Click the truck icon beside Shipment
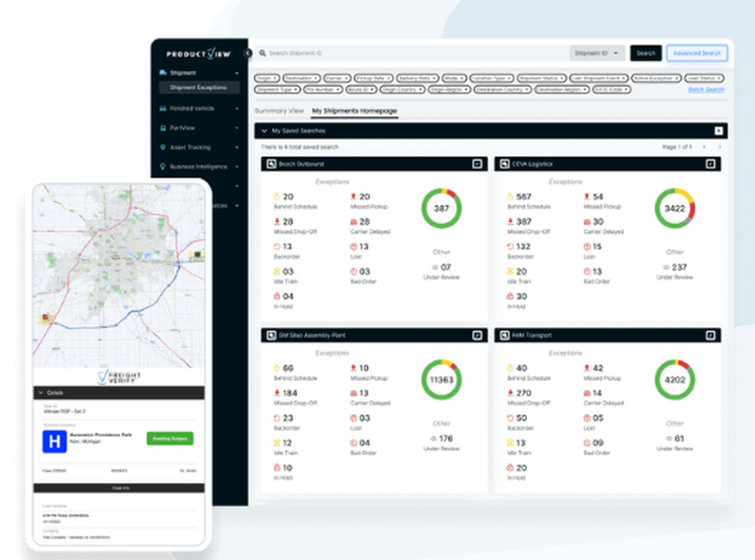 (x=163, y=72)
